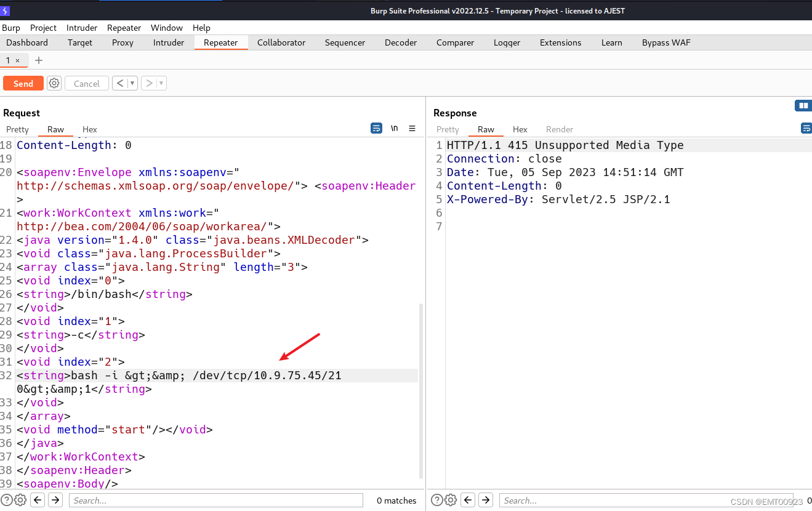Focus the Request search input field

click(x=215, y=501)
